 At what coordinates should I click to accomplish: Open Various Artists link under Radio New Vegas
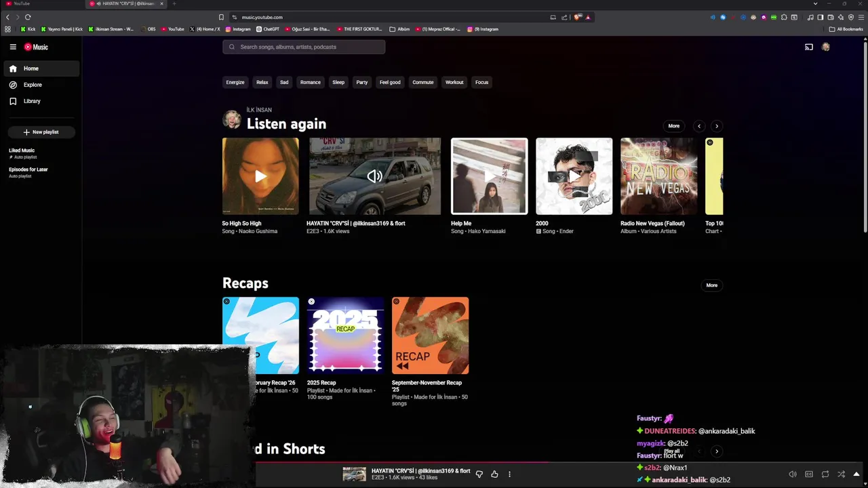[659, 231]
